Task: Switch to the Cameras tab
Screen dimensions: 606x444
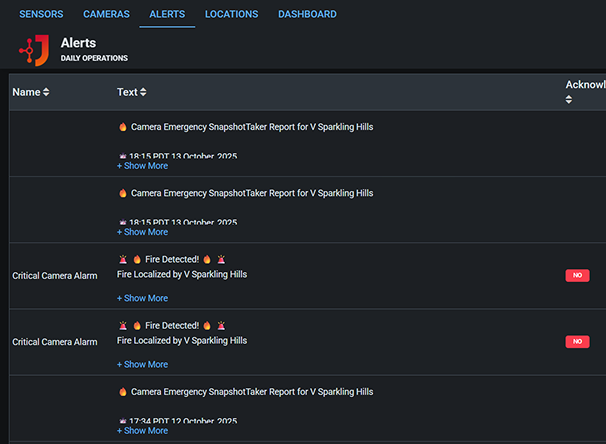Action: (106, 14)
